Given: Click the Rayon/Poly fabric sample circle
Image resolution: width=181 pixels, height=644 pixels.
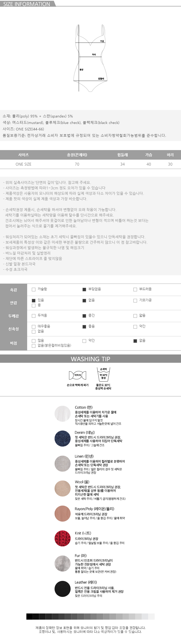Looking at the screenshot, I should pos(63,513).
